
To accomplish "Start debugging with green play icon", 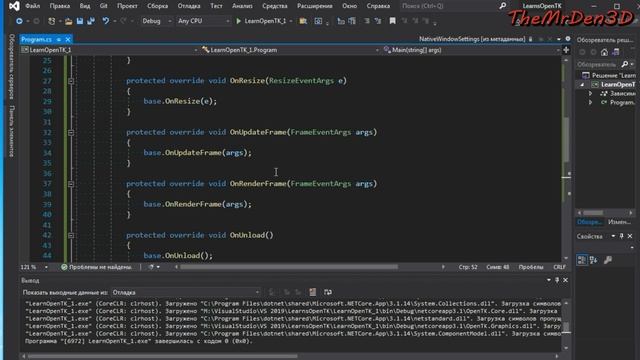I will [239, 21].
